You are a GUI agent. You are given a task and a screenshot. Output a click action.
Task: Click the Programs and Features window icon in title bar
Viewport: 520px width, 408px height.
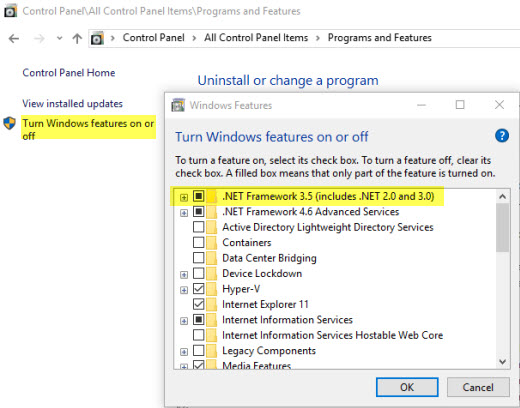10,11
